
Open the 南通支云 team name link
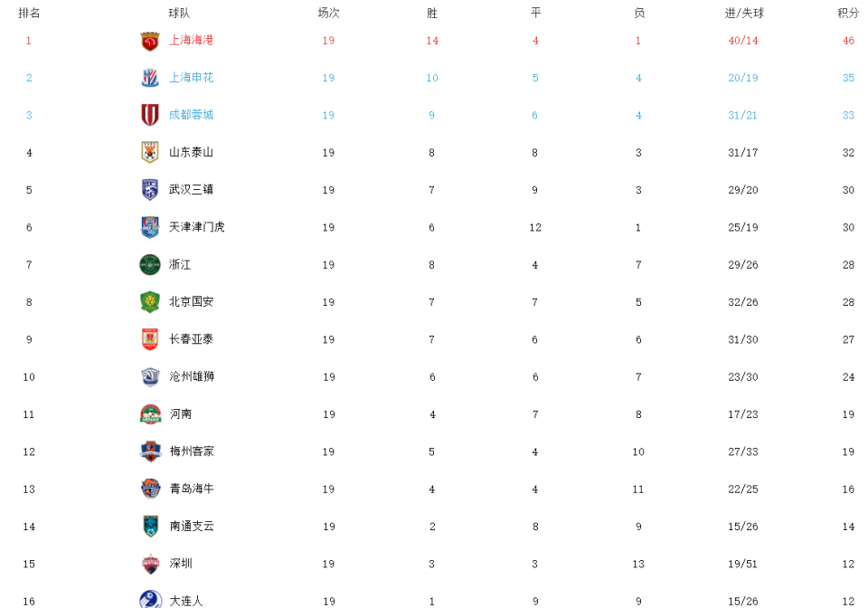pos(192,526)
